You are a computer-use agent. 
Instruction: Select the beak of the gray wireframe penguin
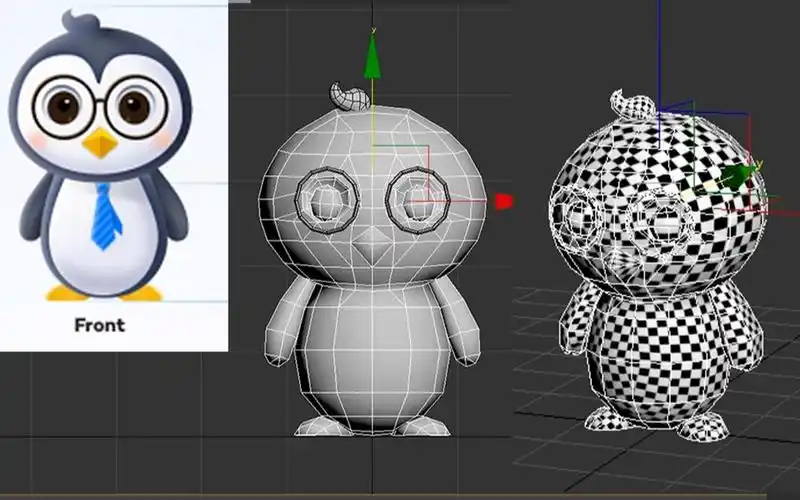[x=372, y=244]
